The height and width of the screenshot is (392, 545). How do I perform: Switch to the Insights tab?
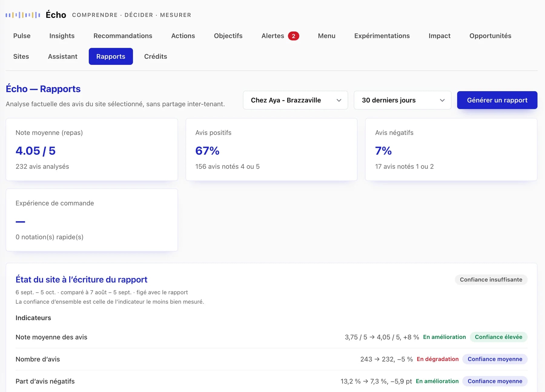[x=62, y=36]
